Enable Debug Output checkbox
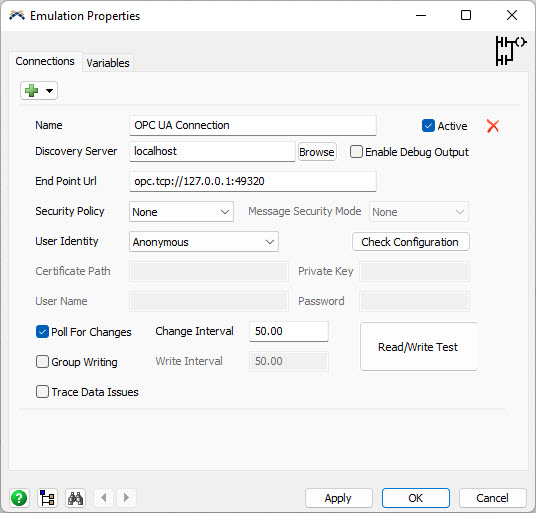 pyautogui.click(x=356, y=152)
